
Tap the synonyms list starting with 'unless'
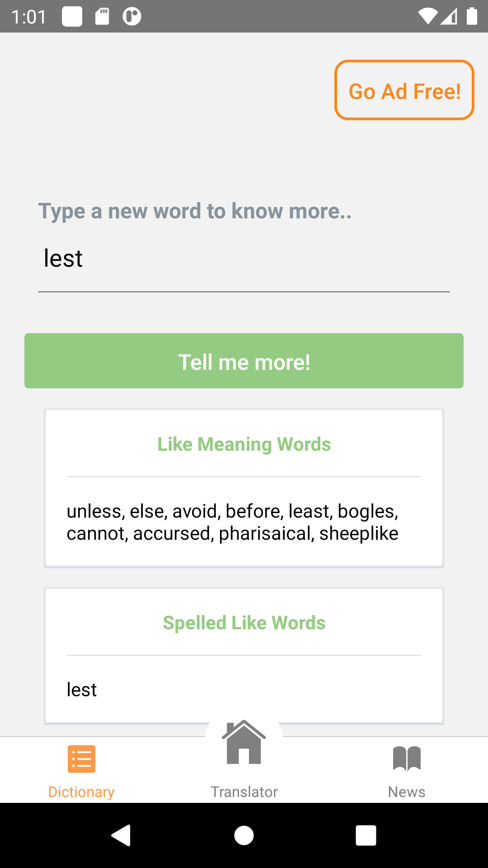click(x=233, y=522)
